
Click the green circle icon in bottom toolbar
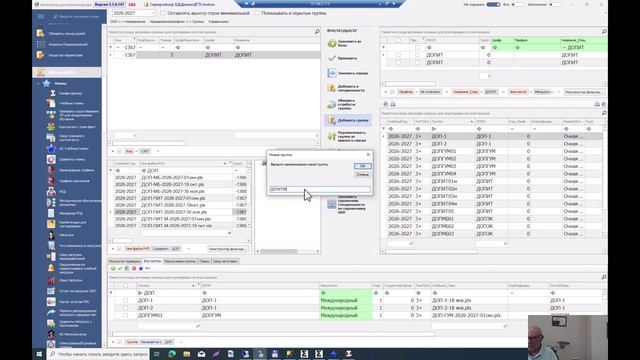tap(113, 268)
